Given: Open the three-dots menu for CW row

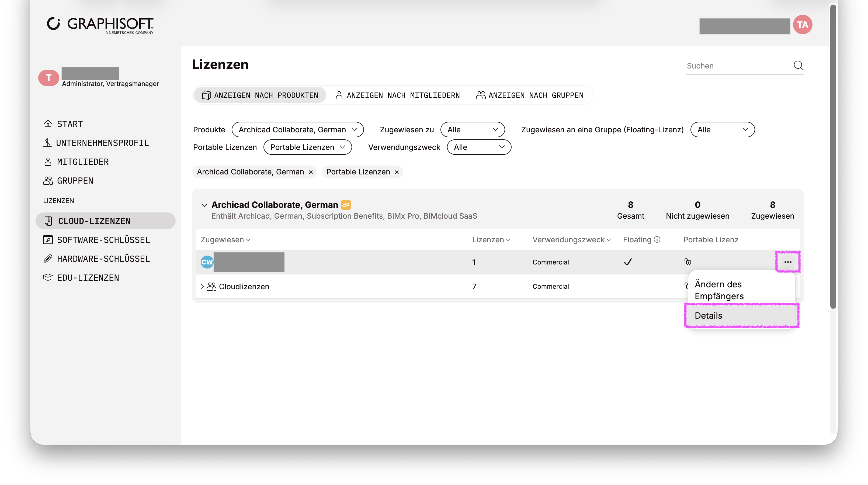Looking at the screenshot, I should pyautogui.click(x=787, y=262).
